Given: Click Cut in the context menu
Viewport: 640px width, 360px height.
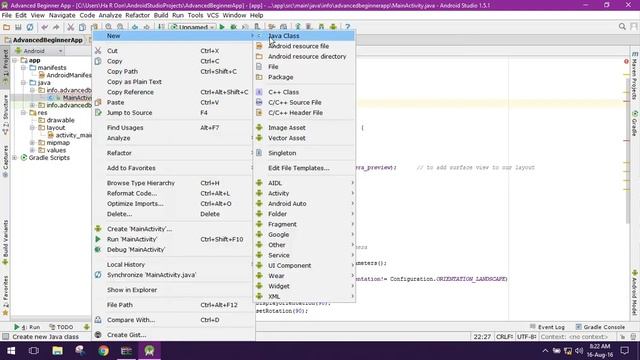Looking at the screenshot, I should [173, 51].
